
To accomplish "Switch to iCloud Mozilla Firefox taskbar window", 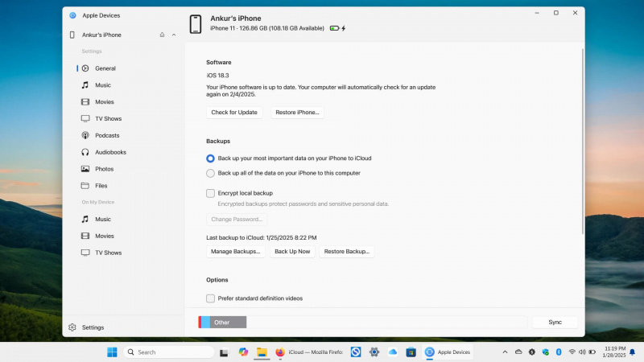I will [309, 352].
